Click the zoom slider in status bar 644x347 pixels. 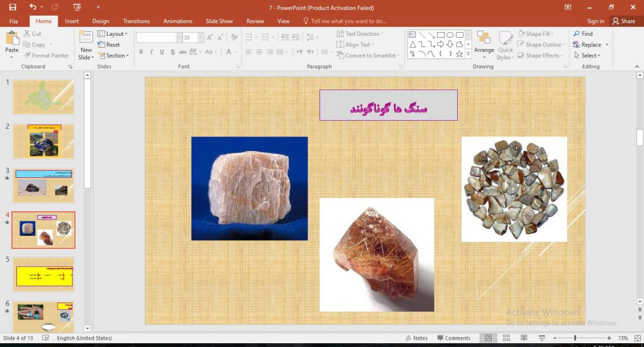(575, 338)
